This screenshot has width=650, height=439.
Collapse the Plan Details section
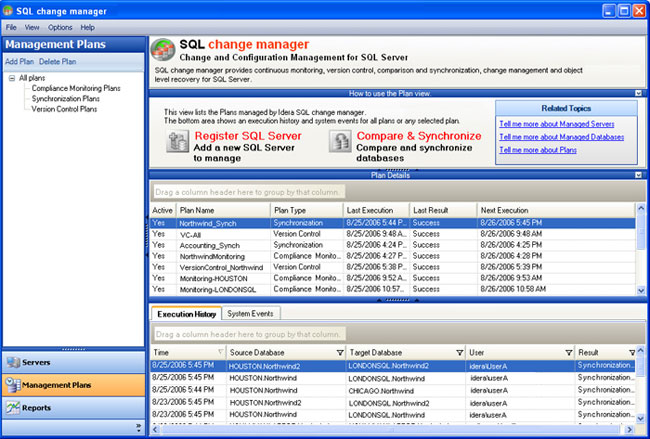[638, 175]
